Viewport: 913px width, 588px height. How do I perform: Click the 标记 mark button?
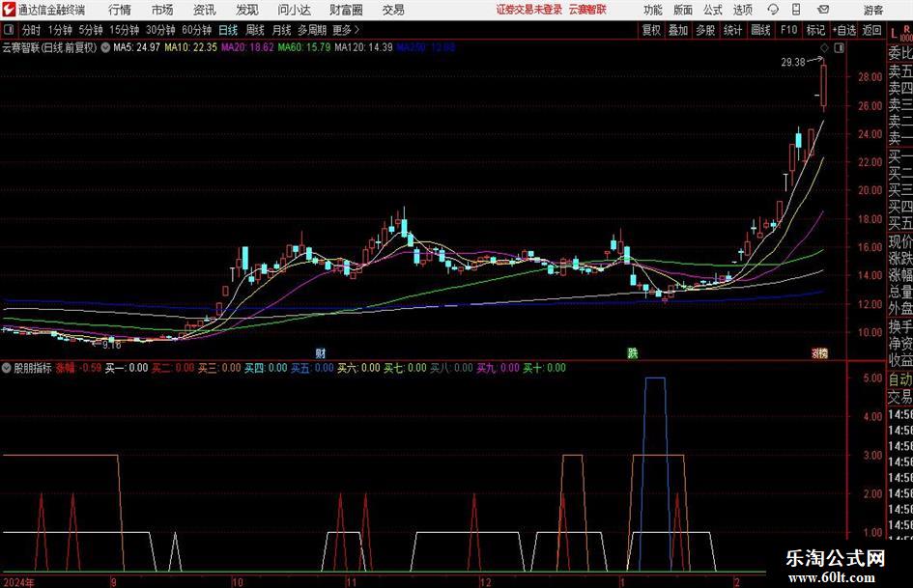point(815,30)
